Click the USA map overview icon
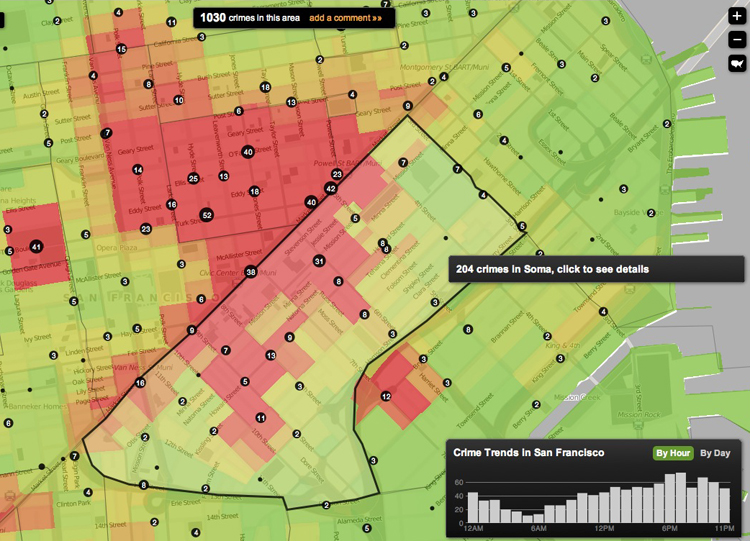The image size is (750, 541). point(736,63)
